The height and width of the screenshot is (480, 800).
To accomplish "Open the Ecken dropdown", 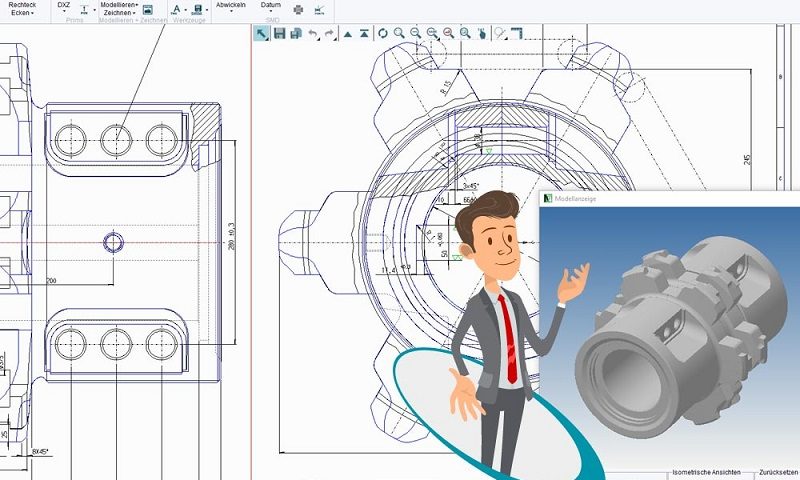I will tap(23, 13).
